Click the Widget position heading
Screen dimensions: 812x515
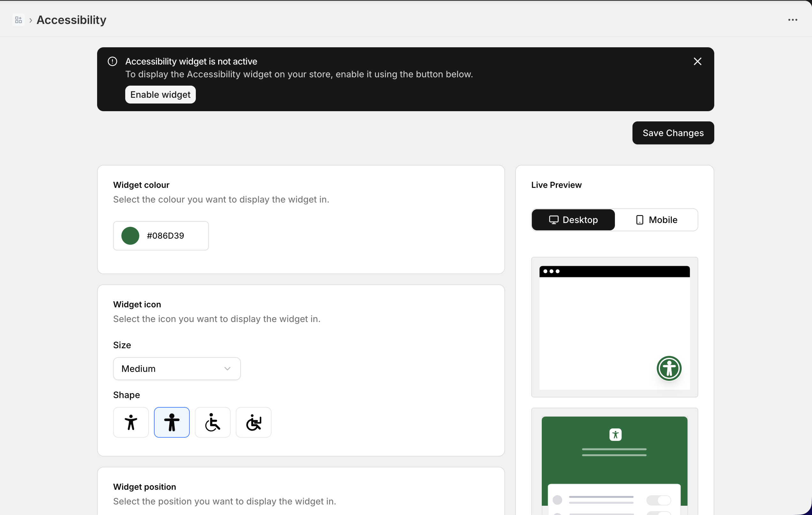click(x=144, y=486)
